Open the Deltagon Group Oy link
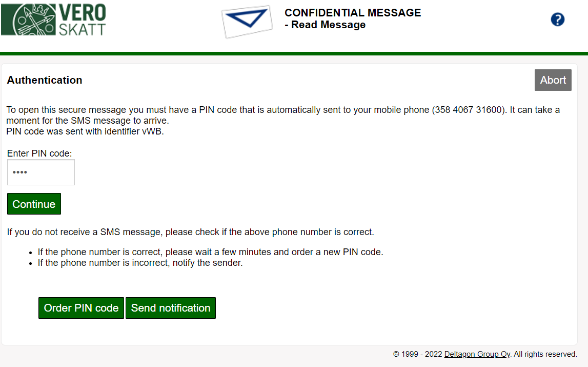This screenshot has width=588, height=367. (477, 354)
